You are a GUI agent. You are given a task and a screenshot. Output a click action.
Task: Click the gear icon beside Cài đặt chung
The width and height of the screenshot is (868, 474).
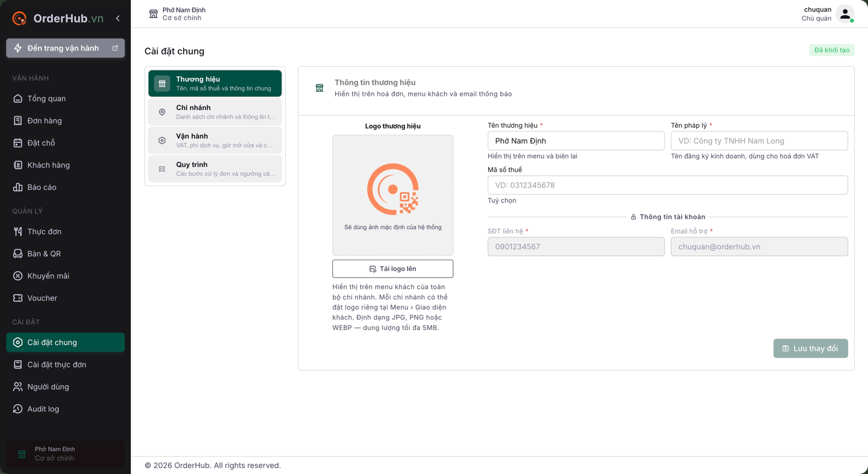[x=18, y=343]
